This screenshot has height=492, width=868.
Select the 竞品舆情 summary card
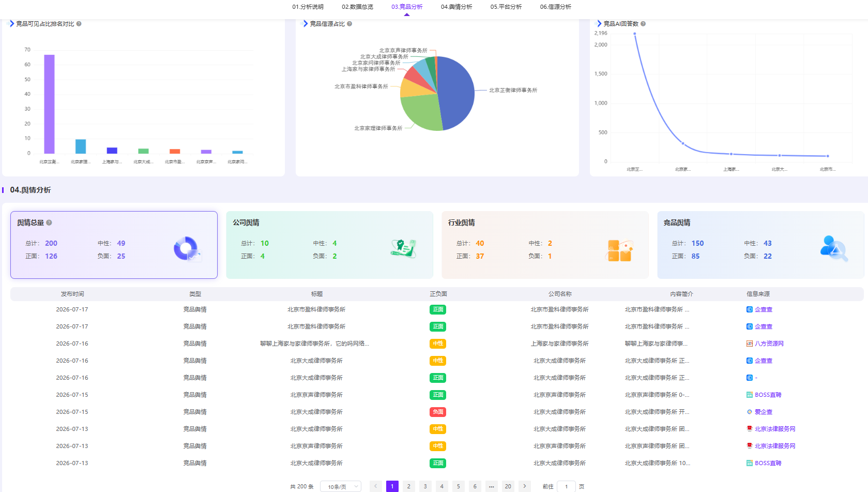click(x=760, y=245)
